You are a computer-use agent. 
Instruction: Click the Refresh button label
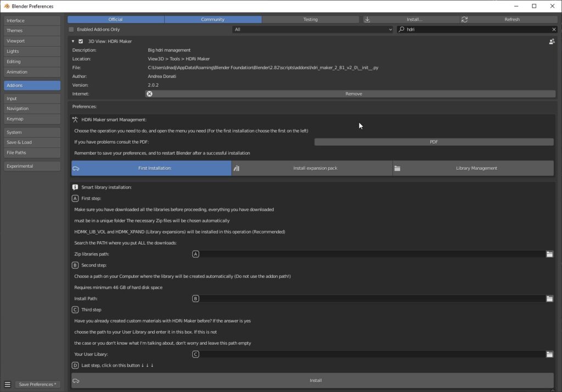click(512, 19)
